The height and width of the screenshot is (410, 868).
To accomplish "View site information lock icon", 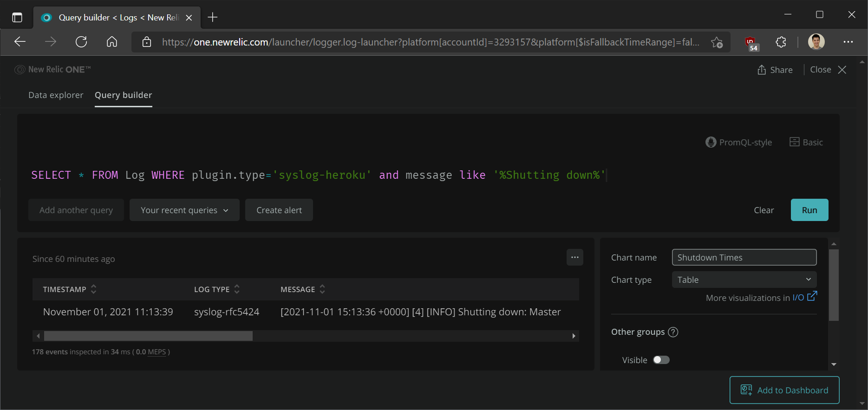I will point(147,42).
